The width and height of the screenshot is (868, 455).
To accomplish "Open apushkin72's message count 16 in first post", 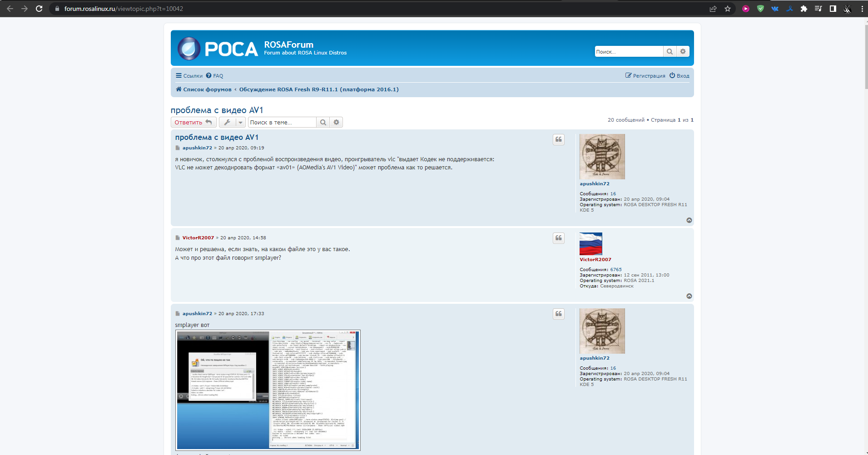I will click(x=613, y=194).
